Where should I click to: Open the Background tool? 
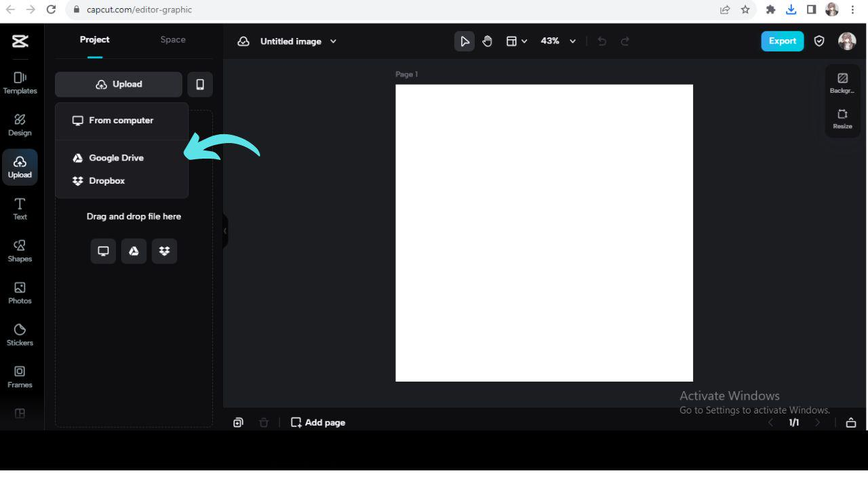(843, 84)
